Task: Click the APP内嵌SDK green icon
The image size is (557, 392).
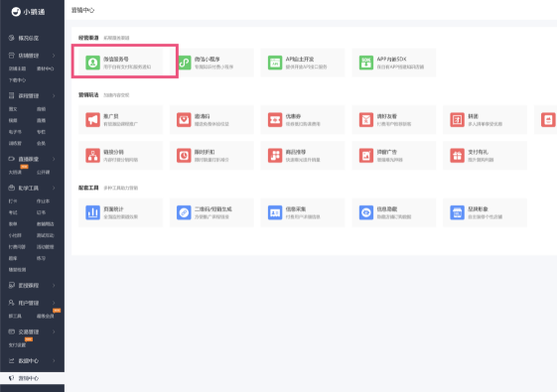Action: click(366, 63)
